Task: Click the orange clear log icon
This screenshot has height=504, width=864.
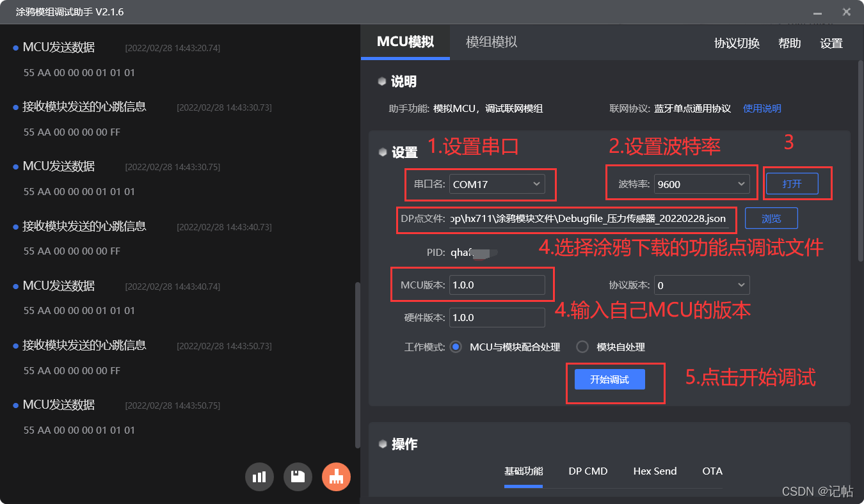Action: pyautogui.click(x=336, y=476)
